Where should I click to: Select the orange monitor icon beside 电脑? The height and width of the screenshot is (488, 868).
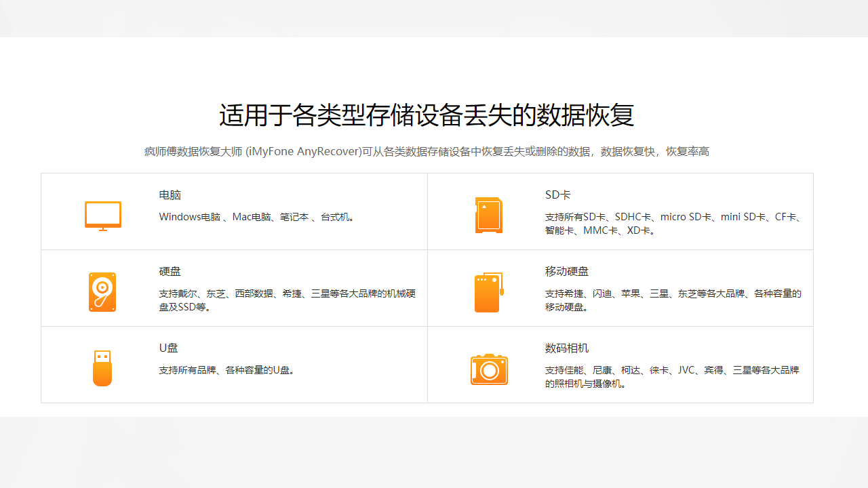pos(102,216)
